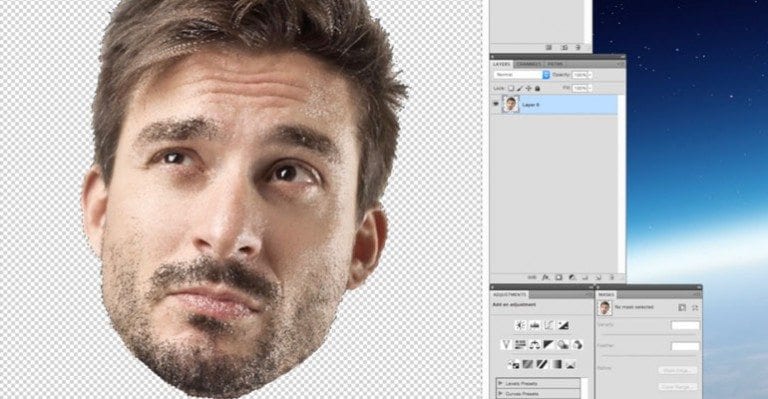Hide Layer 0 with the eye icon
768x399 pixels.
click(496, 104)
